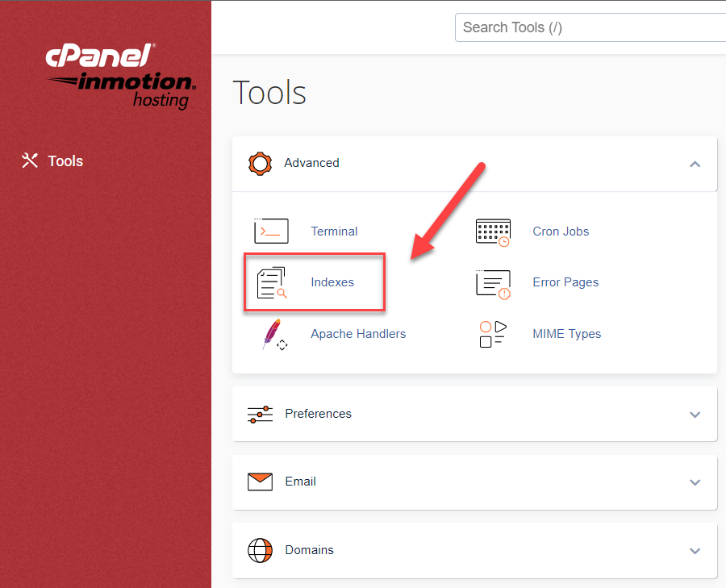Screen dimensions: 726x588
Task: Collapse the Advanced section chevron
Action: click(x=695, y=164)
